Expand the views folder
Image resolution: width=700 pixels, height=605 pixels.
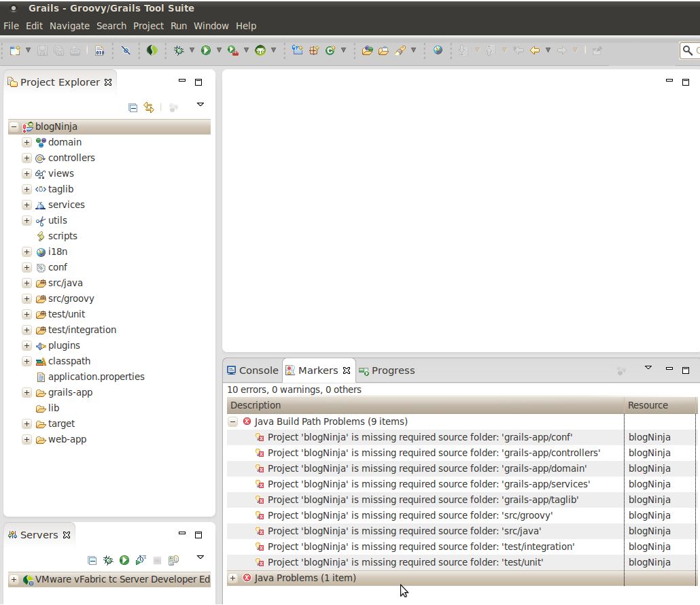(27, 174)
